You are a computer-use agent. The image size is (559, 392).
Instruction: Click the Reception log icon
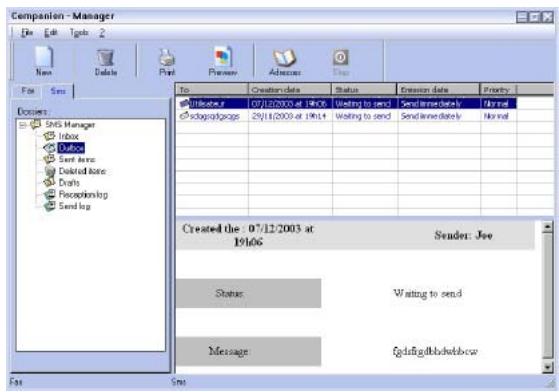[50, 194]
